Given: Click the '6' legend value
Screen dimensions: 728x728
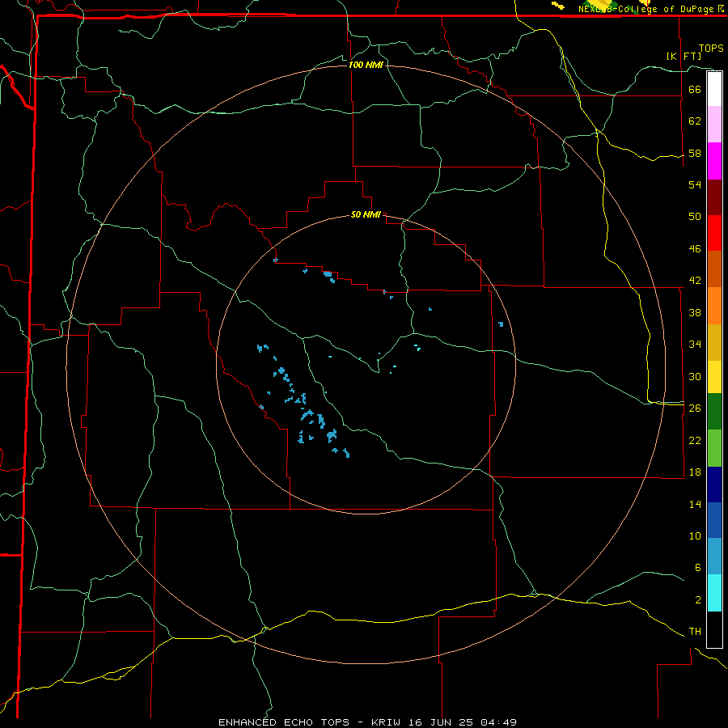Looking at the screenshot, I should tap(697, 568).
